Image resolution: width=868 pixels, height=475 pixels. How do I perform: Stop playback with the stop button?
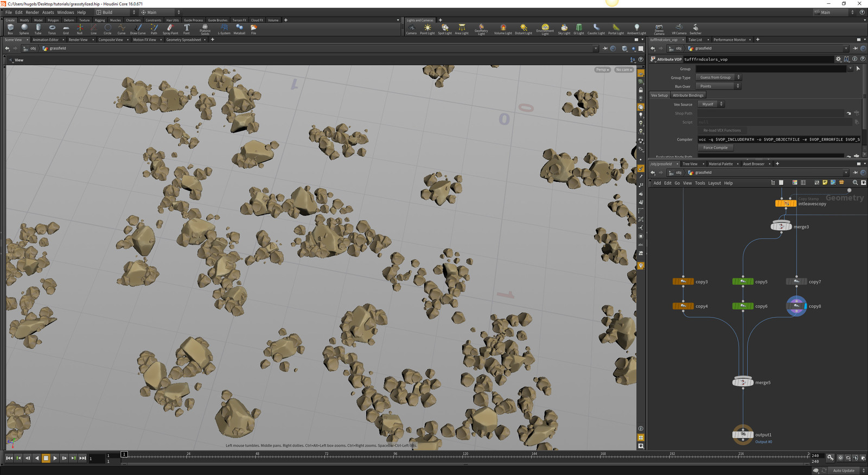click(x=46, y=458)
